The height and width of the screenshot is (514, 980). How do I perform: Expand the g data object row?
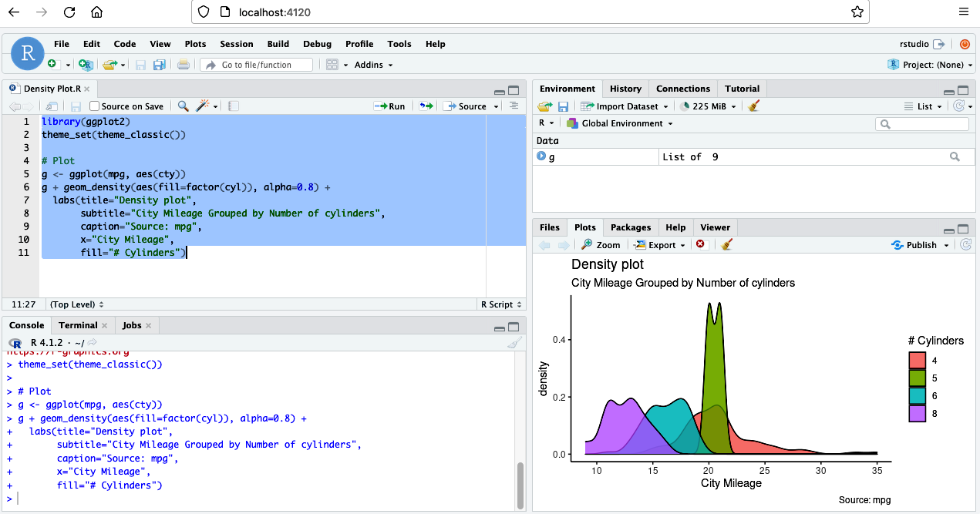coord(541,156)
